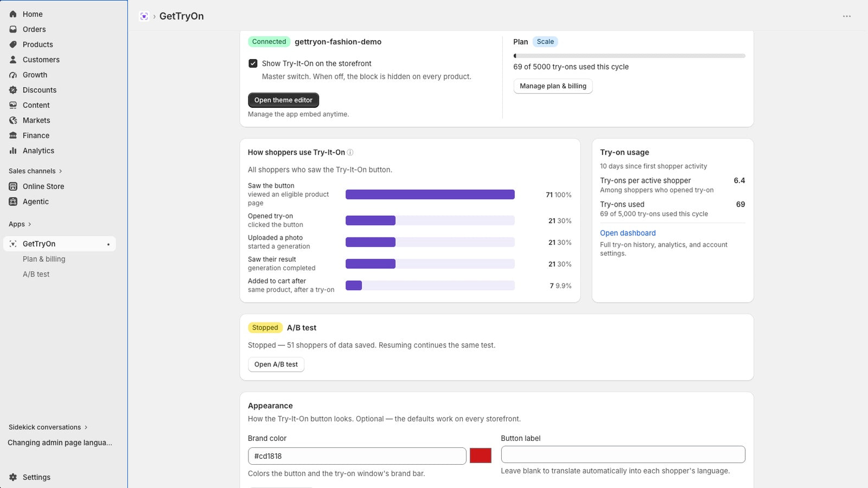The width and height of the screenshot is (868, 488).
Task: Open Plan & billing subpage
Action: [60, 259]
